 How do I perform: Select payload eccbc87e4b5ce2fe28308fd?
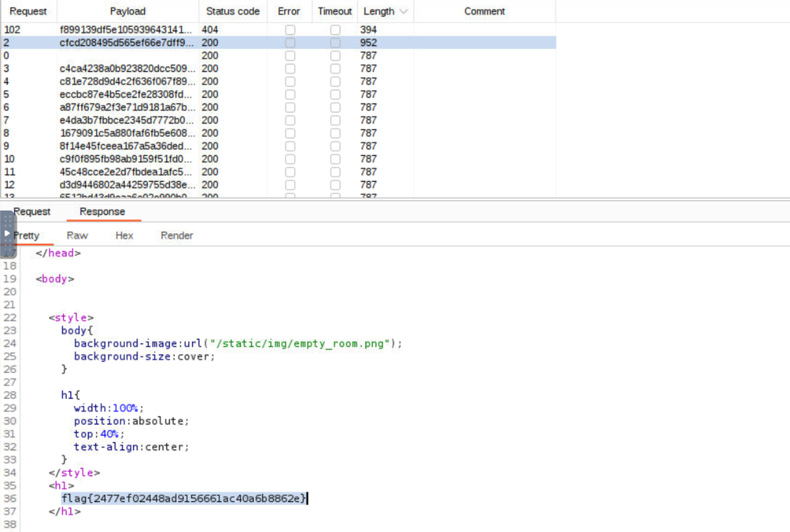pos(125,95)
